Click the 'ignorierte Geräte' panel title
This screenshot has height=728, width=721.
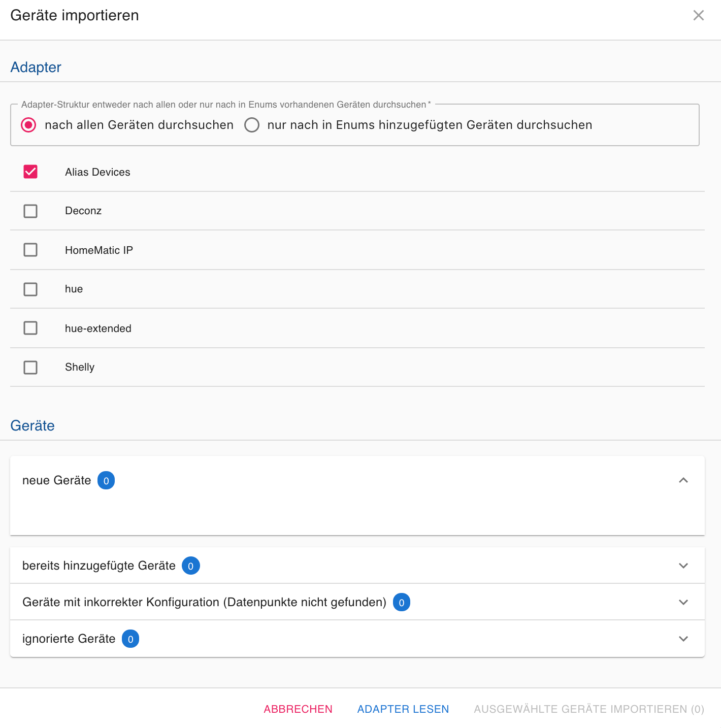coord(69,639)
